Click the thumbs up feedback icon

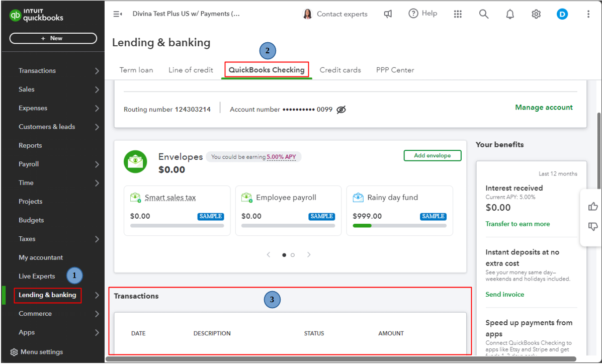tap(592, 206)
